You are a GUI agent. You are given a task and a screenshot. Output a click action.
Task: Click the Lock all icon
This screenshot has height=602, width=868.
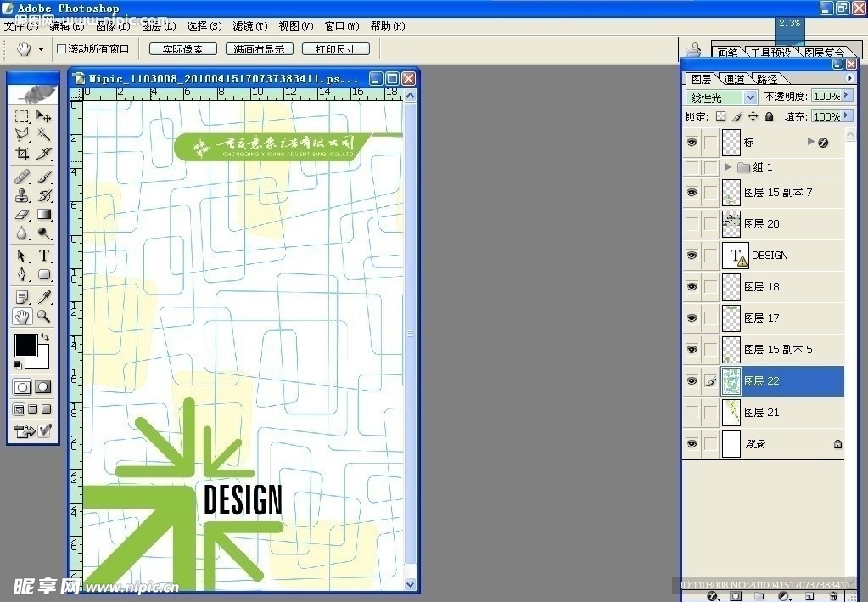coord(769,116)
